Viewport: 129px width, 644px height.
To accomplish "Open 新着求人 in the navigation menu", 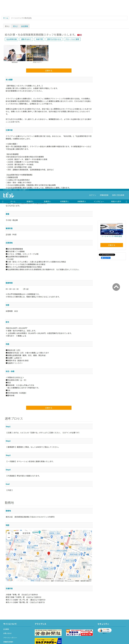I will (30, 201).
